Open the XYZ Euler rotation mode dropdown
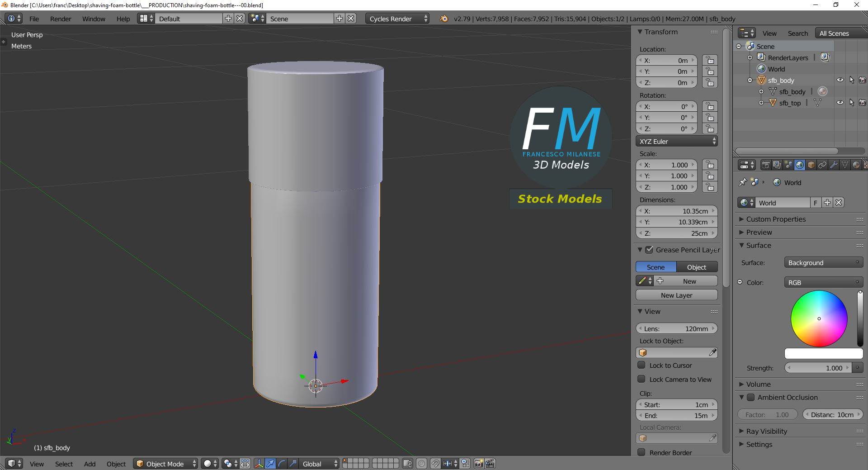868x470 pixels. point(677,141)
